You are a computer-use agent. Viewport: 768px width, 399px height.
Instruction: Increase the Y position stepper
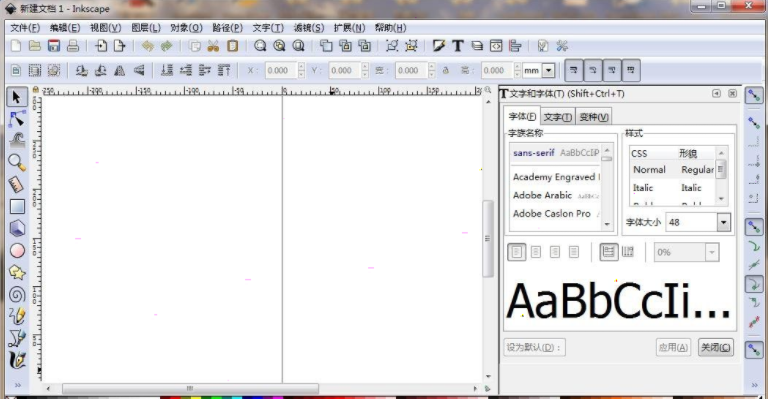pyautogui.click(x=365, y=66)
